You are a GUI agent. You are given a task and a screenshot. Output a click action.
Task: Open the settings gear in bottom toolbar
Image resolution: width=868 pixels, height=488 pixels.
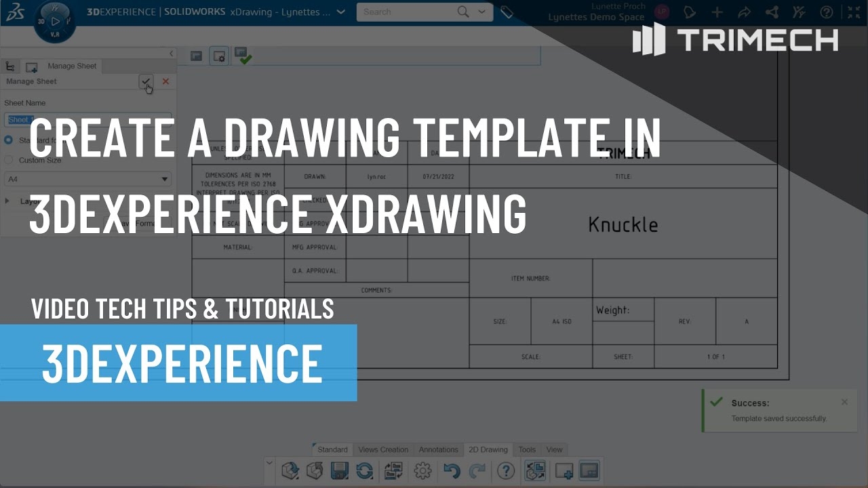click(423, 470)
